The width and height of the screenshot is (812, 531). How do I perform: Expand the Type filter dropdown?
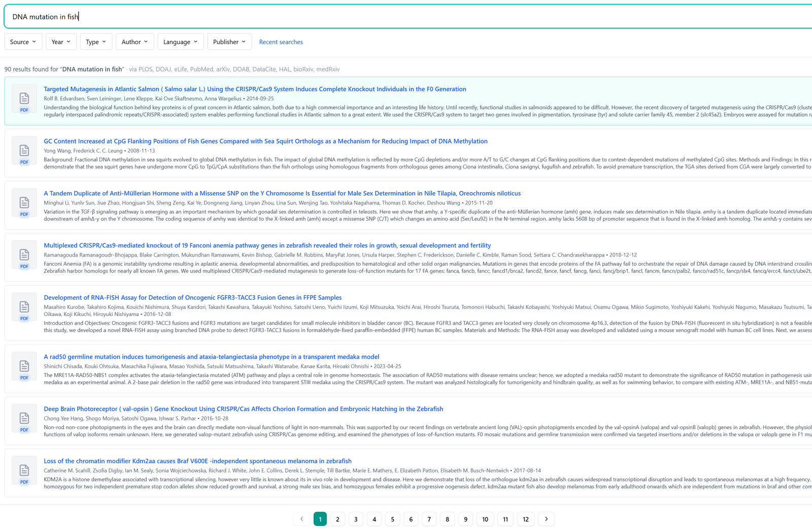(x=96, y=42)
